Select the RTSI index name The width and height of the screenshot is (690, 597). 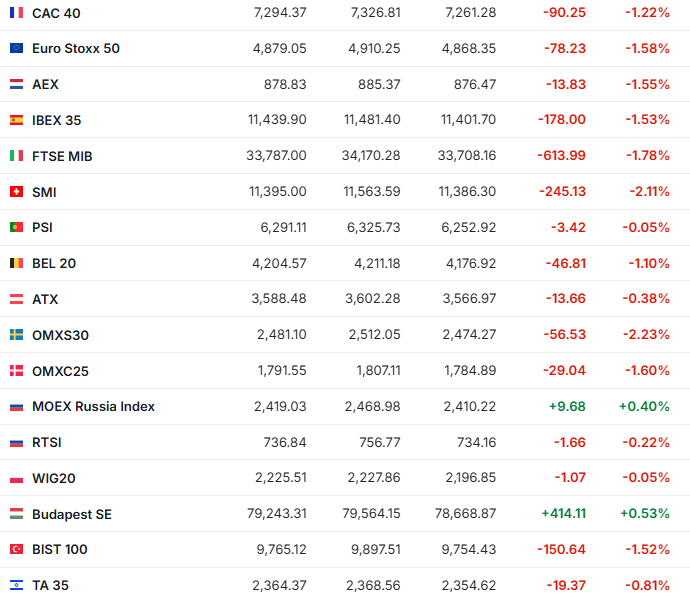(x=47, y=442)
